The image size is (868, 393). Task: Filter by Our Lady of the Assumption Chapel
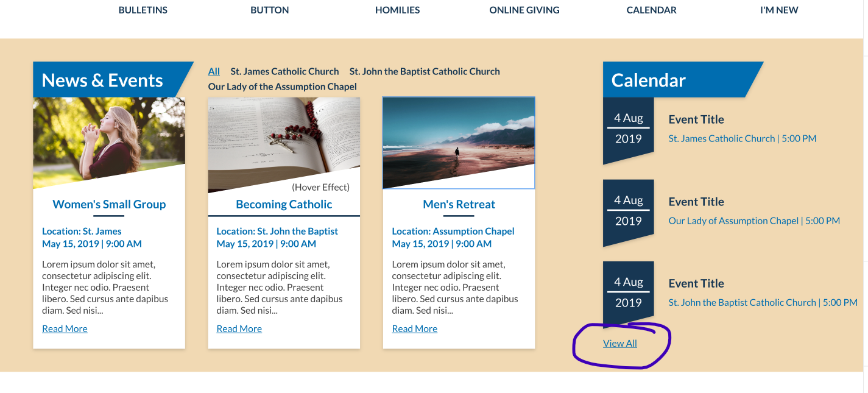(282, 87)
